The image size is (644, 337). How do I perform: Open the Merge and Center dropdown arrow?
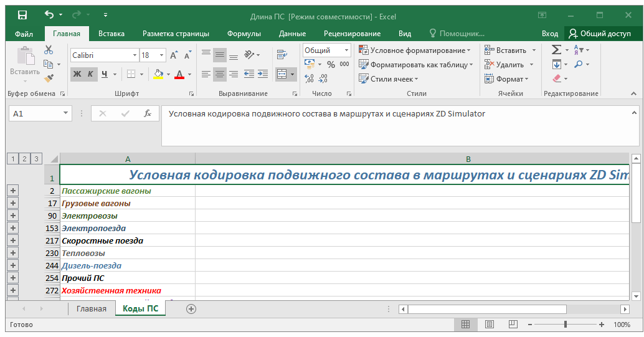click(x=293, y=74)
